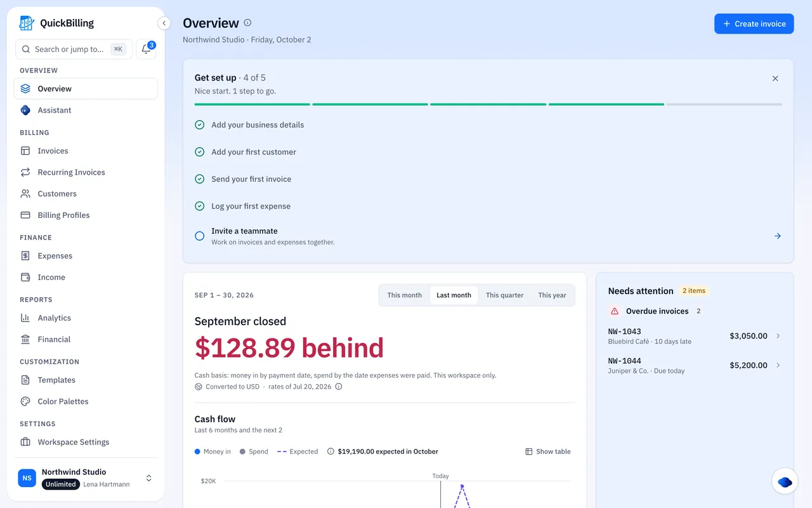The image size is (812, 508).
Task: Open Invoices from the sidebar
Action: click(86, 150)
